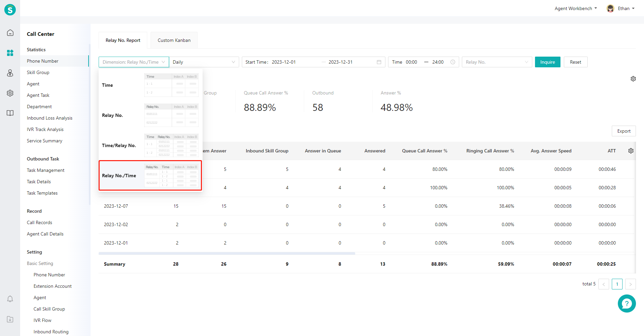Screen dimensions: 644x336
Task: Choose the Time dimension option
Action: [x=150, y=85]
